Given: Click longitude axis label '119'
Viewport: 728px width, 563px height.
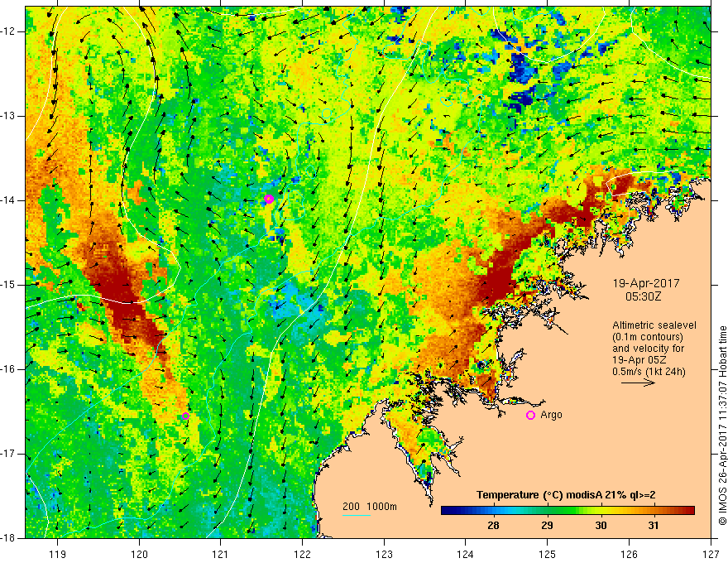Looking at the screenshot, I should tap(58, 554).
